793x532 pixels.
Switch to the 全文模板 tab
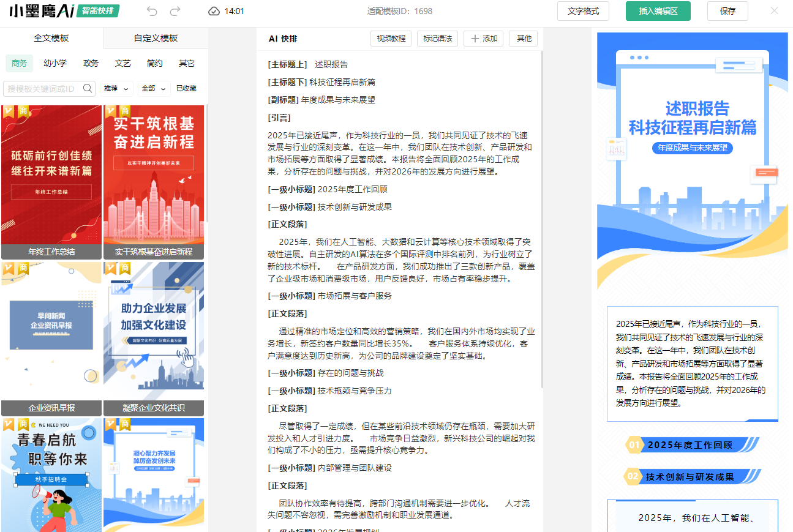[51, 38]
